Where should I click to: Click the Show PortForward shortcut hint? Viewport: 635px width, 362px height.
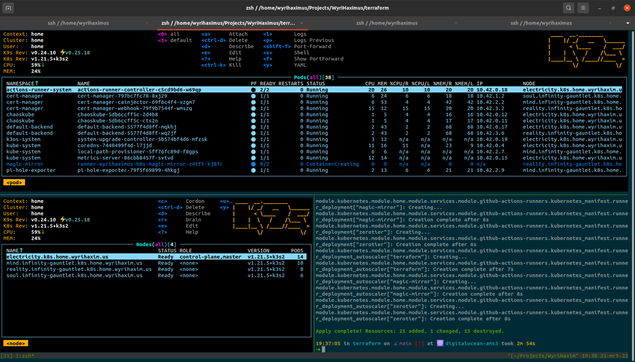(319, 59)
